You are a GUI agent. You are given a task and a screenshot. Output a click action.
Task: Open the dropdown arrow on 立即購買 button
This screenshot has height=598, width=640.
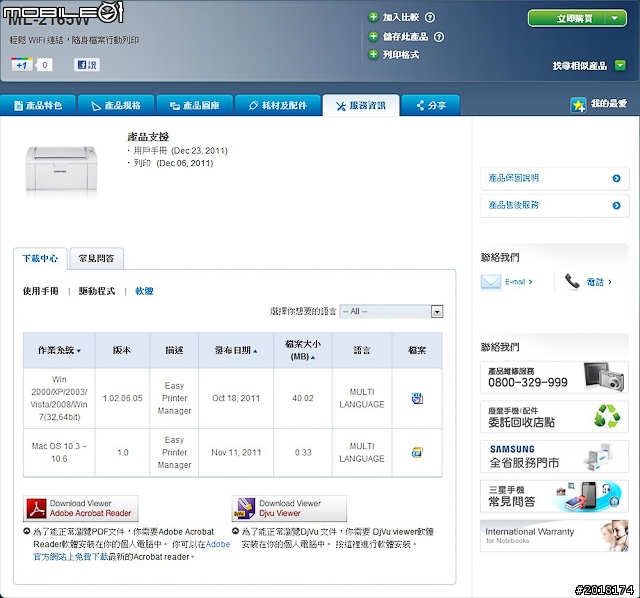click(x=614, y=18)
